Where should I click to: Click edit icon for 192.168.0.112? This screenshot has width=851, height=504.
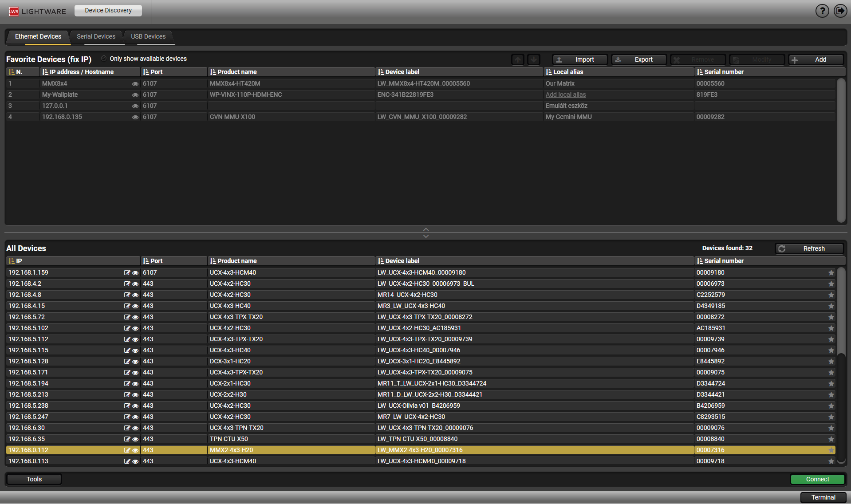(x=127, y=450)
